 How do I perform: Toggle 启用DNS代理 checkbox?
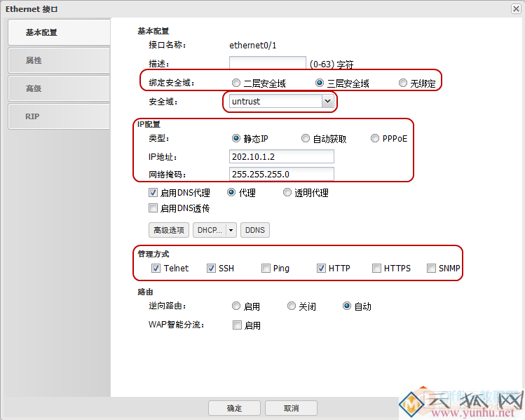153,193
